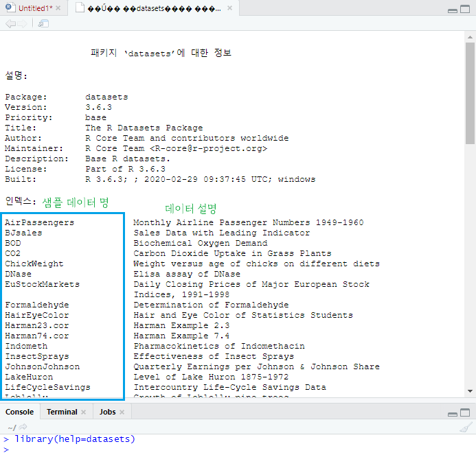Click the CO2 dataset name

13,254
